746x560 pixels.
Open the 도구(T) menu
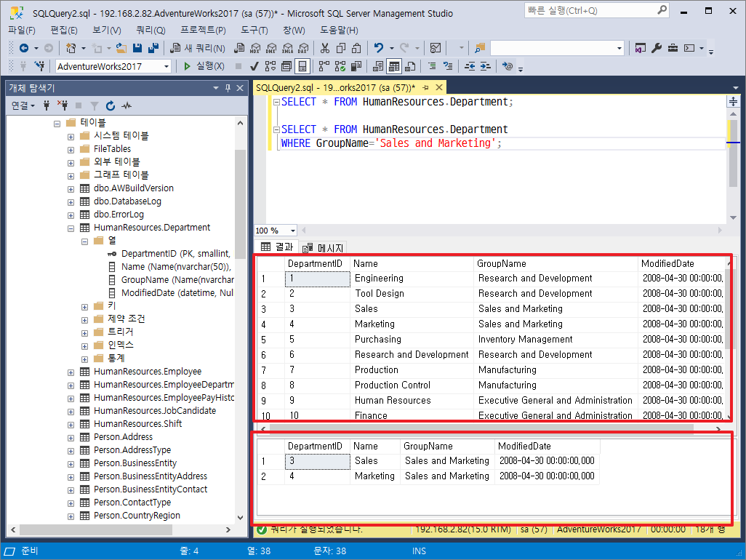tap(254, 31)
